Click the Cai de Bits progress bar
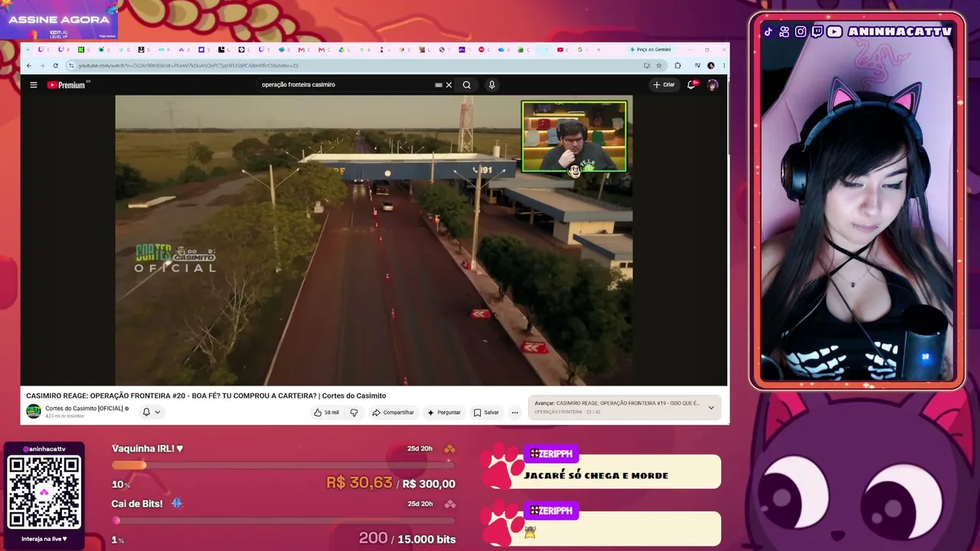The height and width of the screenshot is (551, 980). pos(283,520)
